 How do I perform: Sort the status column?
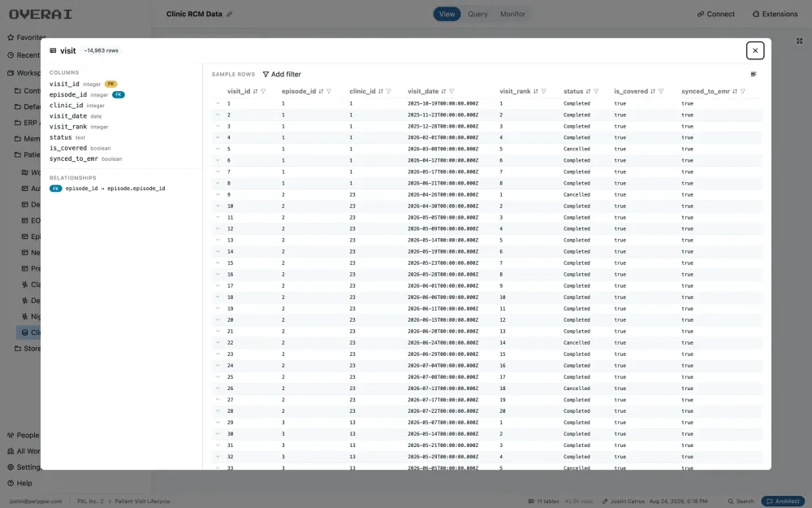click(x=588, y=91)
